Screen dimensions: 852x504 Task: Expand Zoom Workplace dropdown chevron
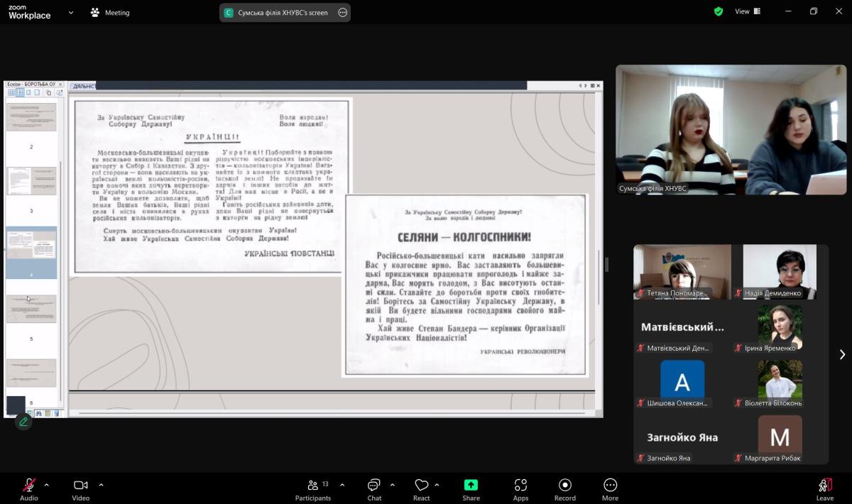coord(71,12)
